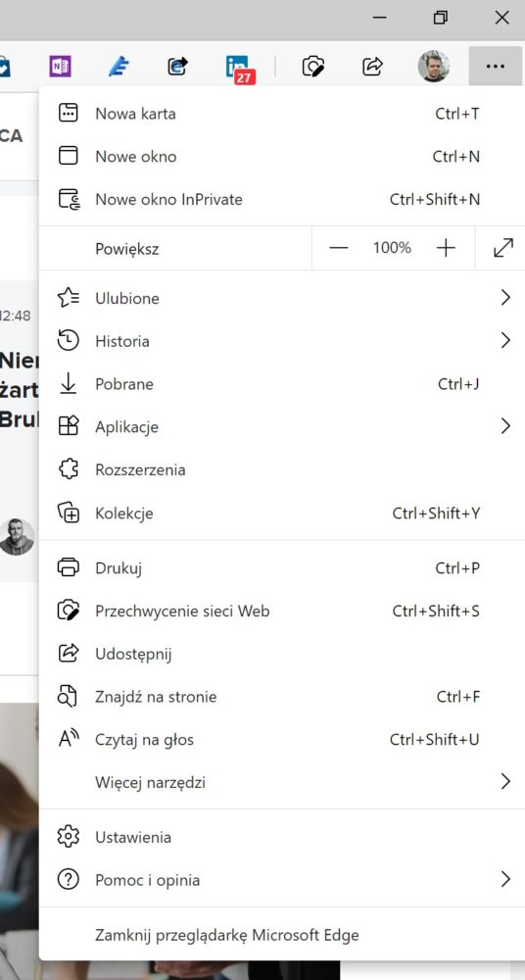Increase zoom with the plus button

click(x=446, y=248)
